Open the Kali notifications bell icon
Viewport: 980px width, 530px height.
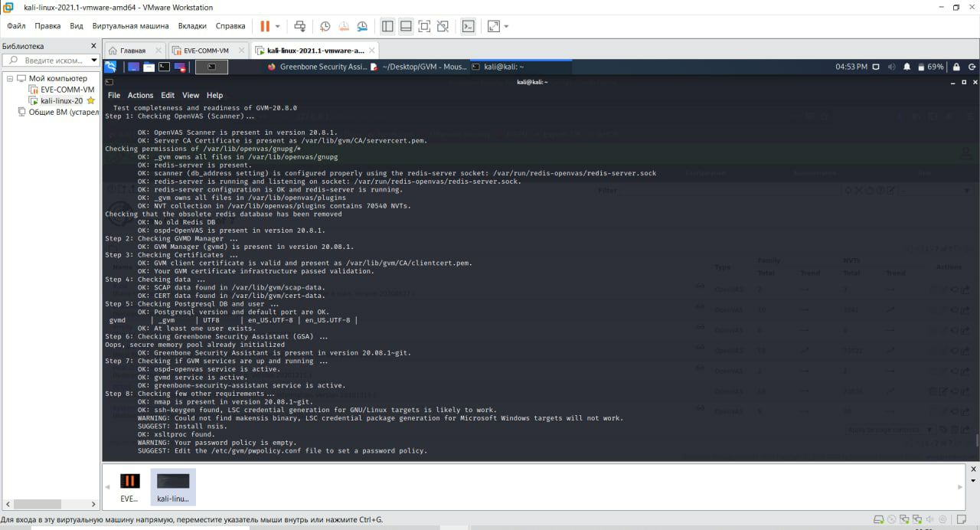907,67
